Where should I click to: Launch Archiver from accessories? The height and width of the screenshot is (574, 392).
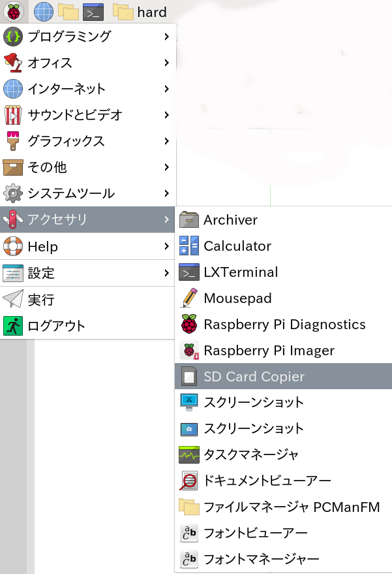(283, 220)
